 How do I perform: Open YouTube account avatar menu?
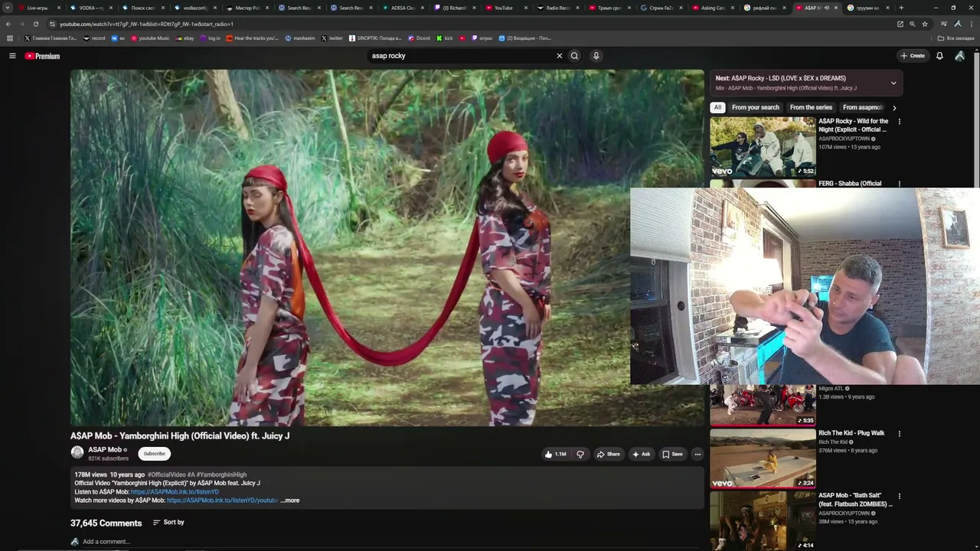(960, 56)
